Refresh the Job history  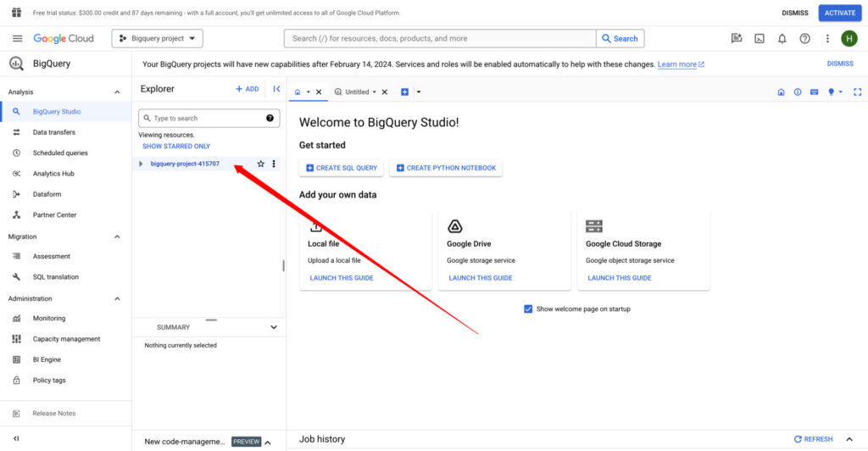(x=813, y=439)
